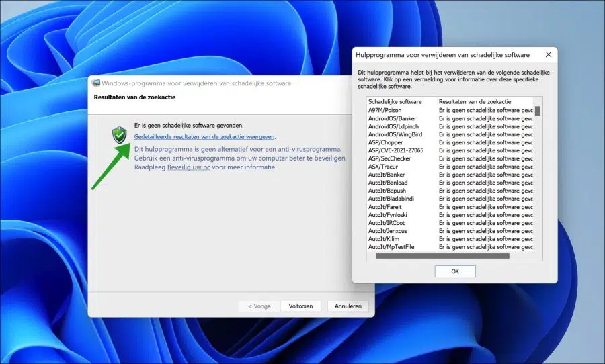Click the vertical scrollbar thumb in list

point(538,111)
